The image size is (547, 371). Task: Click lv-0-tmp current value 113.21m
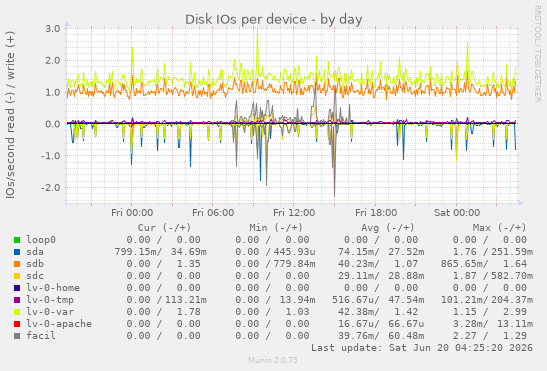[186, 300]
